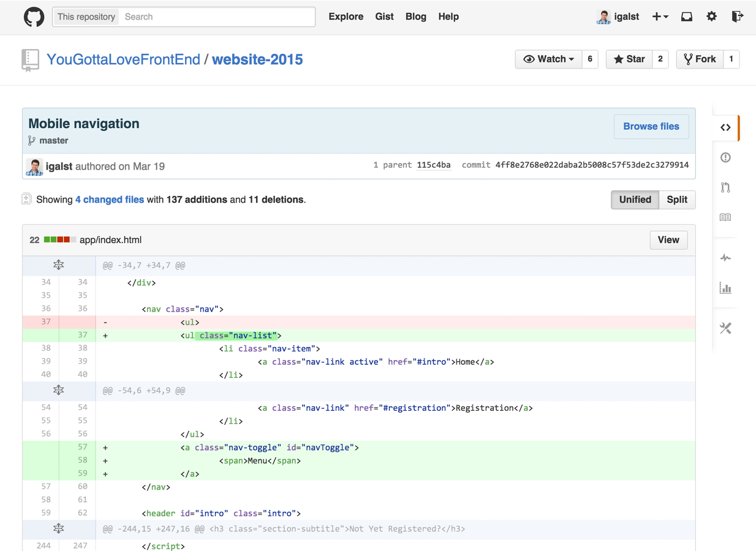Open account settings gear icon

point(711,17)
